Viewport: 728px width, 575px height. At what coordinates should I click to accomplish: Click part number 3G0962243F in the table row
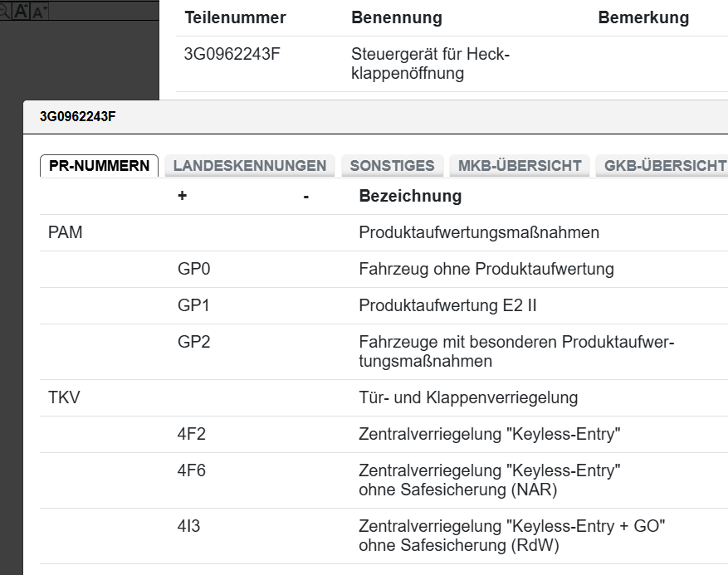pos(232,54)
